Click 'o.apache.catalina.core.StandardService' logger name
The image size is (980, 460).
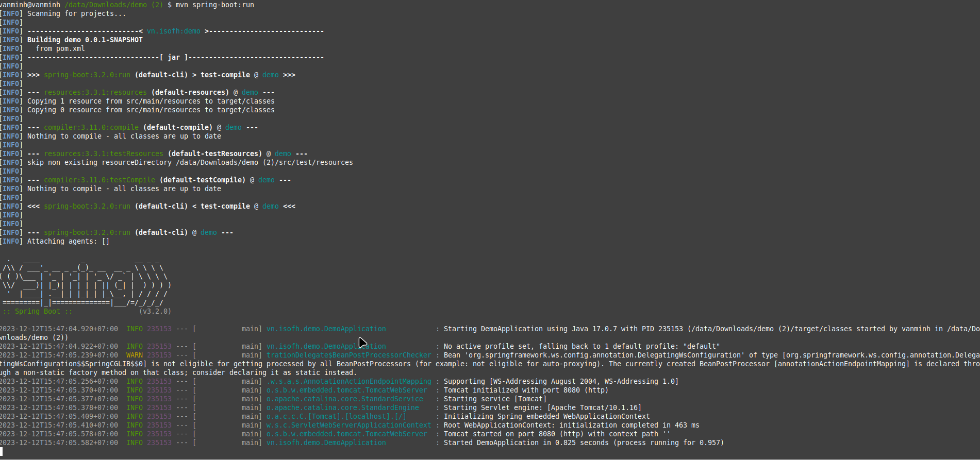coord(345,399)
